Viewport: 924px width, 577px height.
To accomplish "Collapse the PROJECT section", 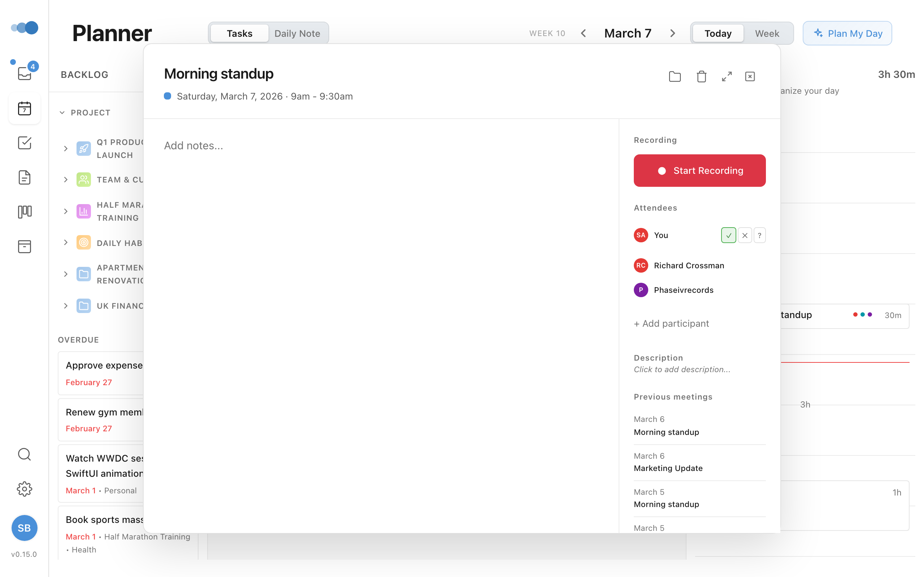I will tap(62, 113).
